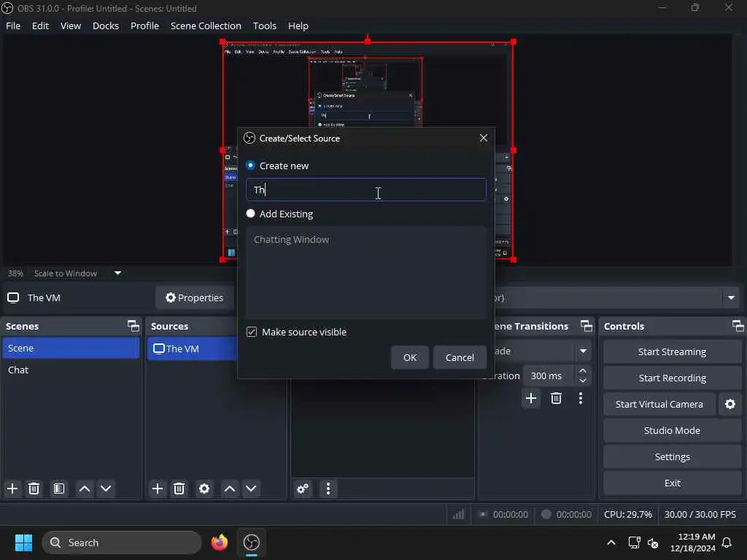Select the Add Existing radio option

click(x=251, y=214)
